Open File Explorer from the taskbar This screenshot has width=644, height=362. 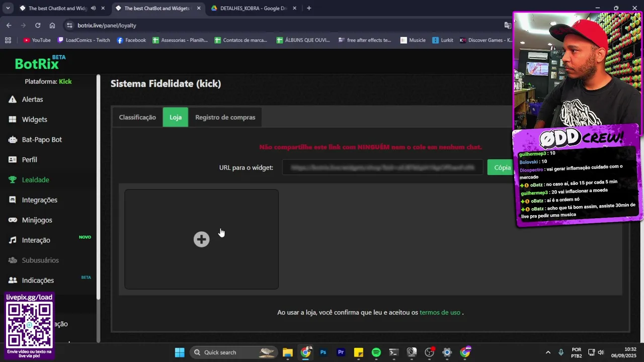[287, 352]
